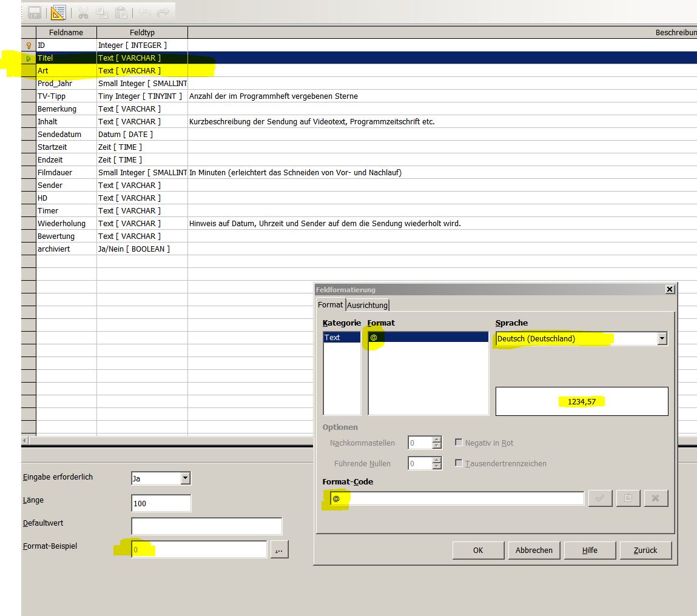The width and height of the screenshot is (697, 616).
Task: Select the @ entry in the Format list
Action: coord(428,337)
